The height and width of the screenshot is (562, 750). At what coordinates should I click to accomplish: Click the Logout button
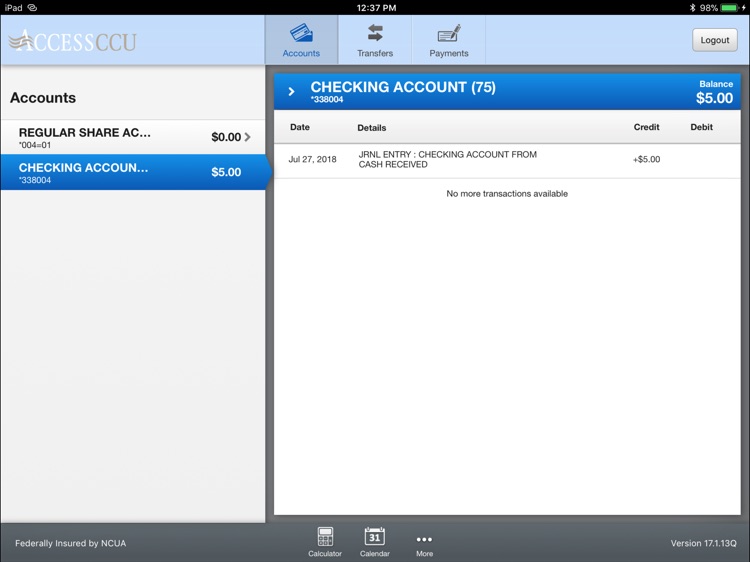pos(715,40)
